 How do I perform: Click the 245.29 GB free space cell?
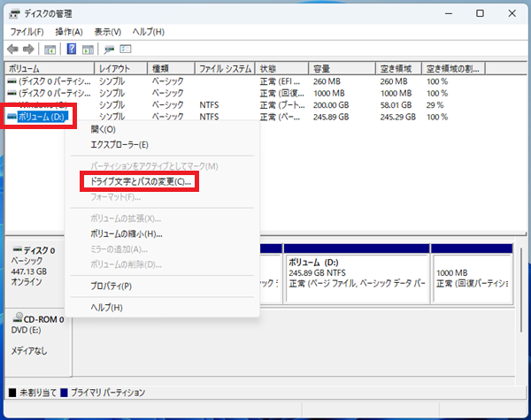click(398, 117)
